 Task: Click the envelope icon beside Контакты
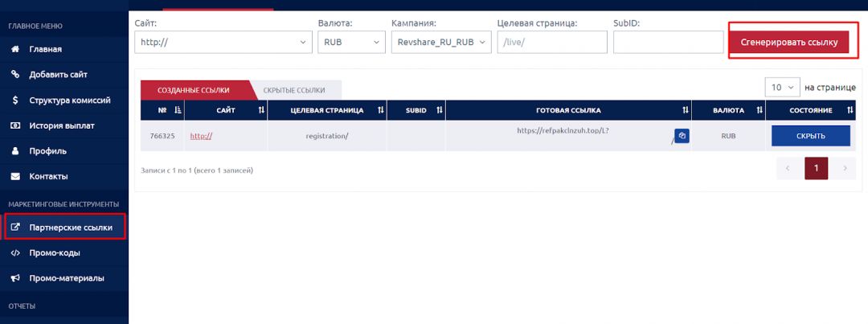tap(15, 177)
